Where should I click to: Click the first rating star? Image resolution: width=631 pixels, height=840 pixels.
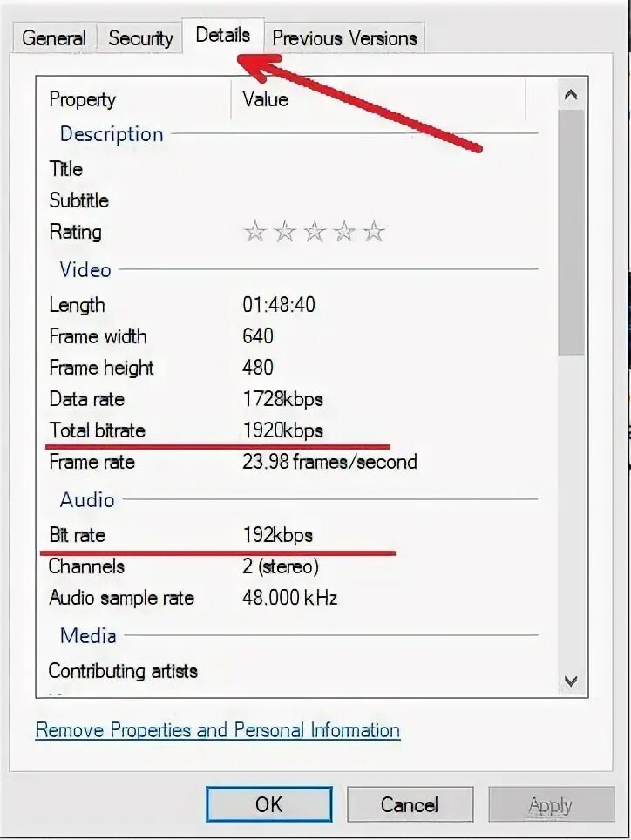(254, 232)
